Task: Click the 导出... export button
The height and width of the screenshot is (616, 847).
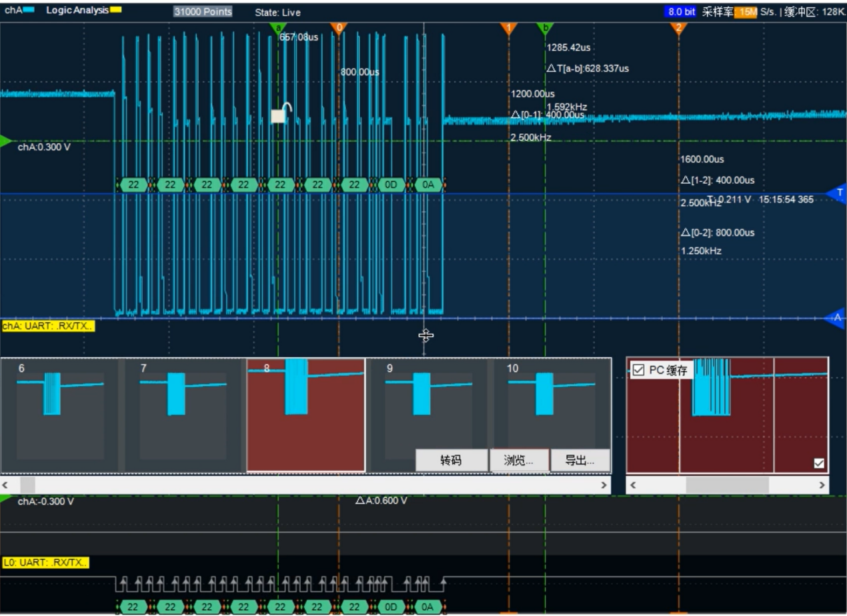Action: 580,460
